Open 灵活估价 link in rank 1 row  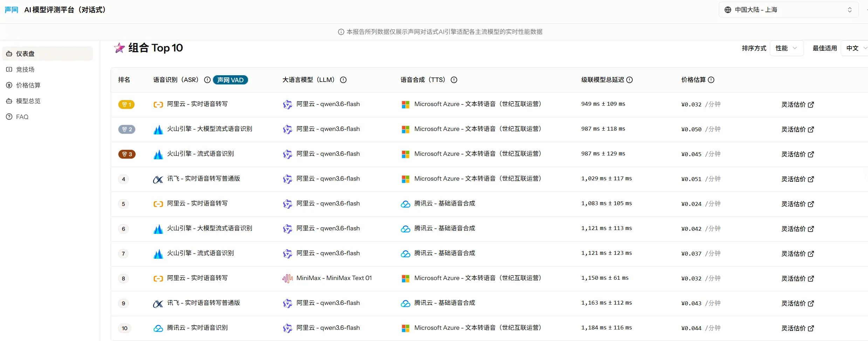[798, 104]
